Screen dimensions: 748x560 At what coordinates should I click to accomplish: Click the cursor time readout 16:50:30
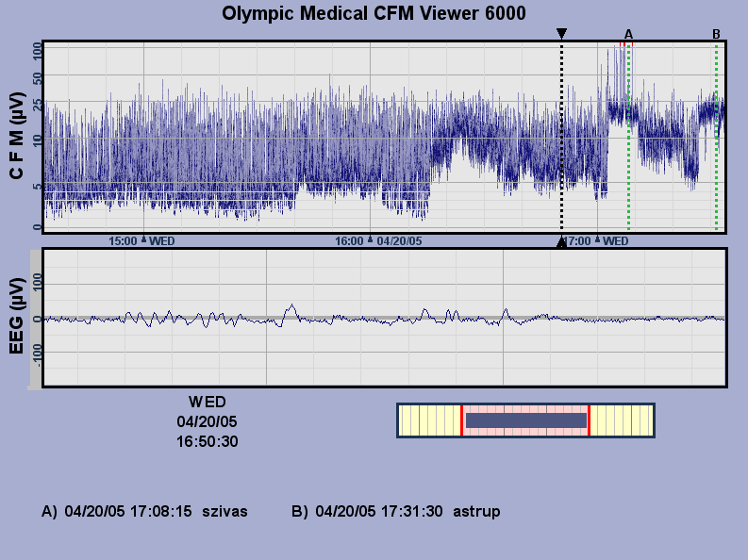click(207, 442)
